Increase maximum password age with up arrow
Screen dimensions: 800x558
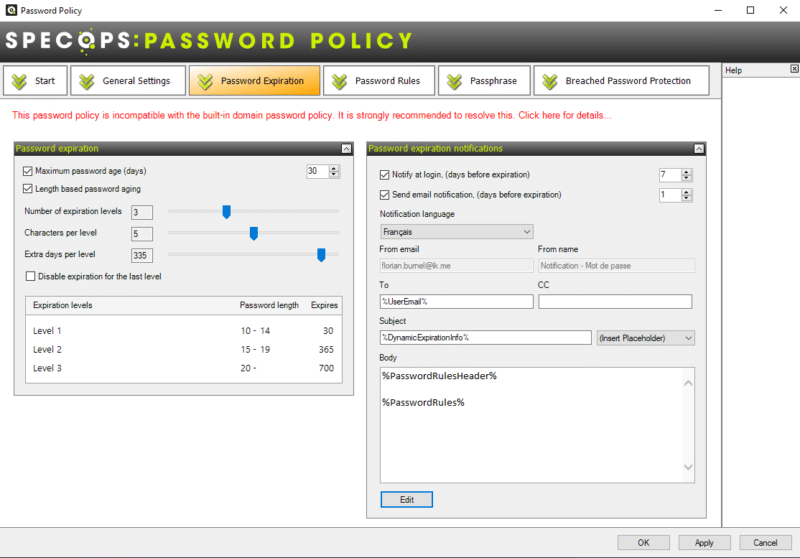click(x=334, y=168)
